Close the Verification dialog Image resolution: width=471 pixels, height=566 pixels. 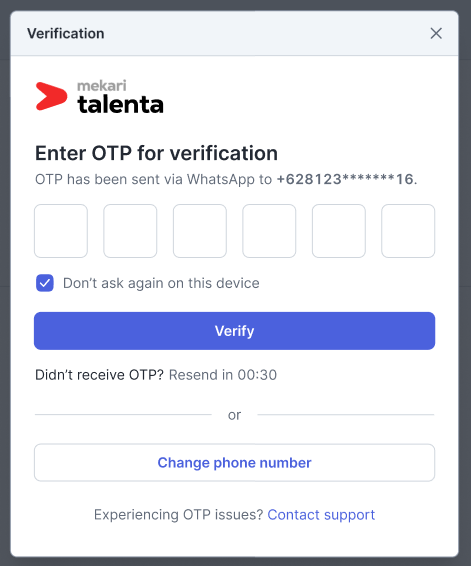(x=436, y=34)
